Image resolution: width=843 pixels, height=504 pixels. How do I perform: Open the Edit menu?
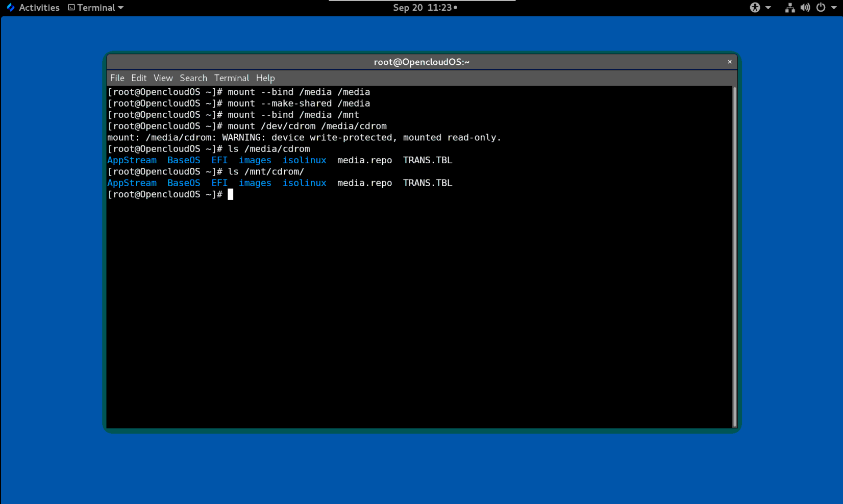point(139,78)
